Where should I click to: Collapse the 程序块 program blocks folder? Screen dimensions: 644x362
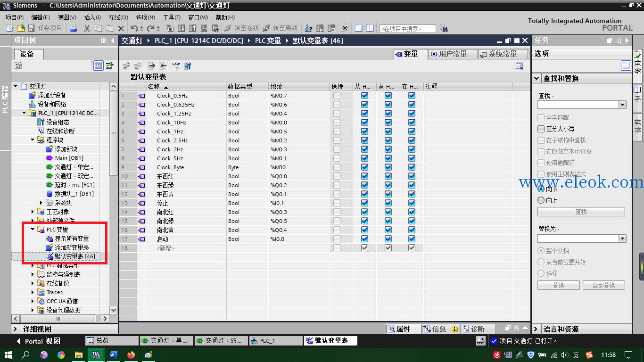pyautogui.click(x=33, y=140)
